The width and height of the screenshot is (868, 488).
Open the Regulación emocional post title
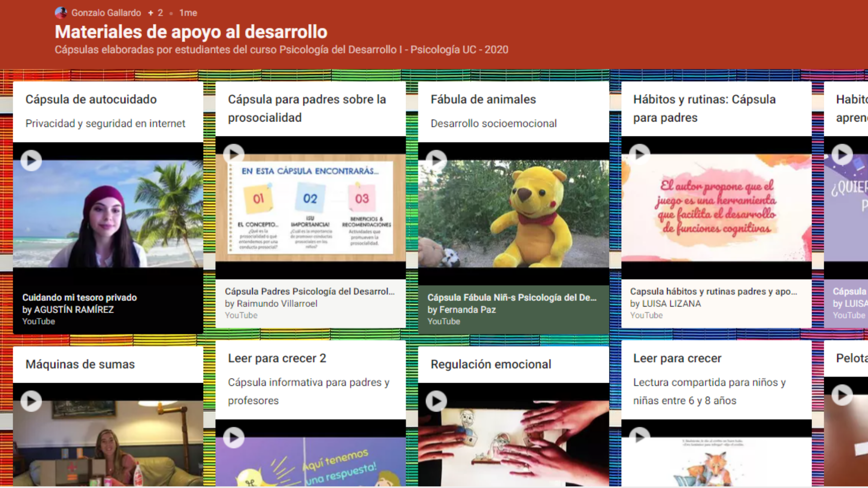tap(491, 364)
